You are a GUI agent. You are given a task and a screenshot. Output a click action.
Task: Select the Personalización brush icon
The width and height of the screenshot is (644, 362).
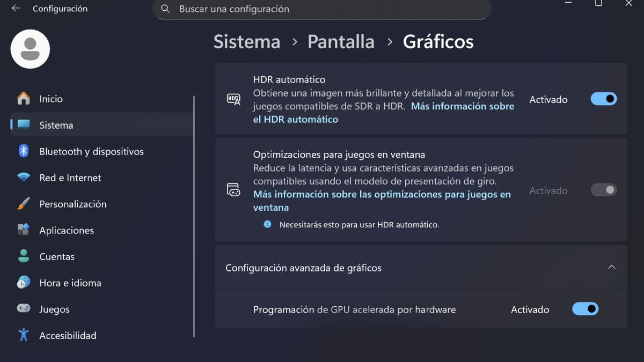(24, 204)
